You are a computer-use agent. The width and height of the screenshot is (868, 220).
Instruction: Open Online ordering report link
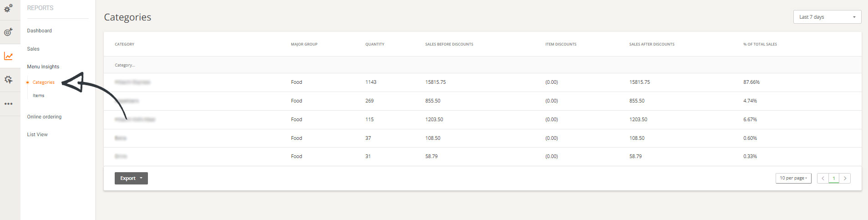[x=44, y=117]
